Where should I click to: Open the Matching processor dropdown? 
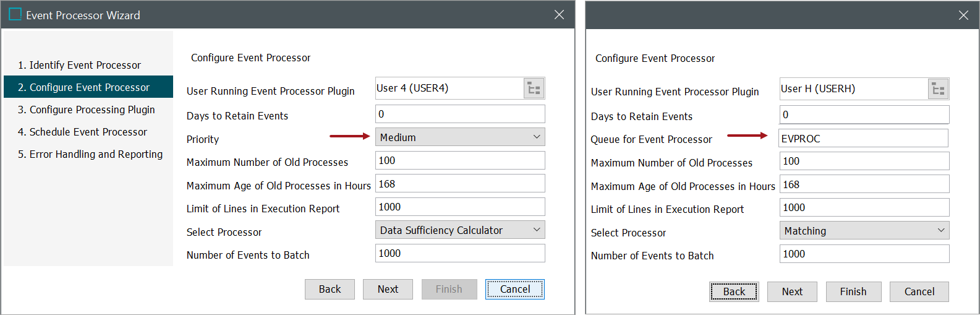tap(864, 231)
